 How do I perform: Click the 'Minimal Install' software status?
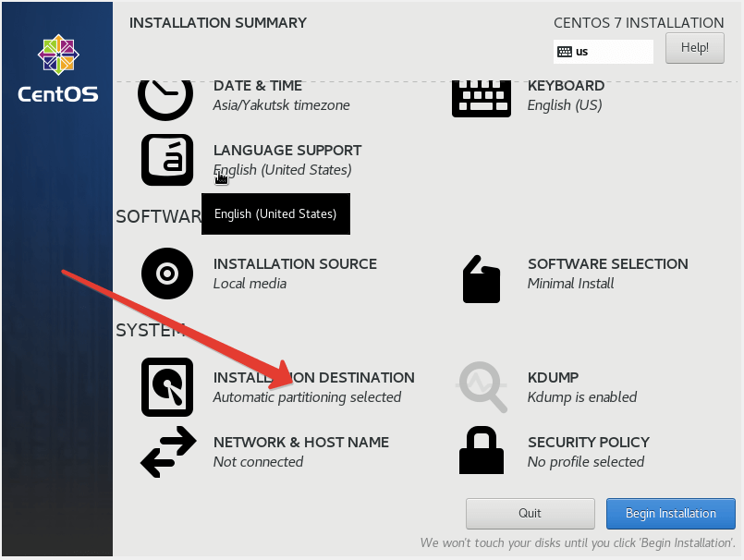(x=570, y=284)
